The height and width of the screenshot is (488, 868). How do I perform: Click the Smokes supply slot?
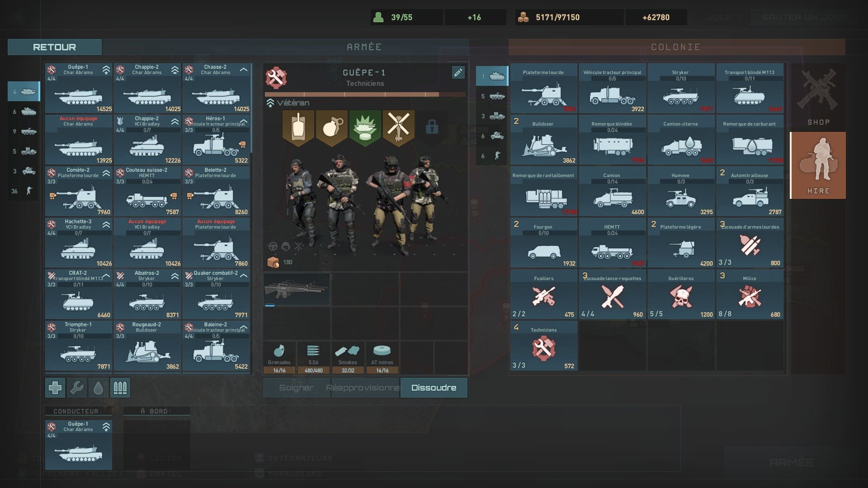(x=348, y=358)
